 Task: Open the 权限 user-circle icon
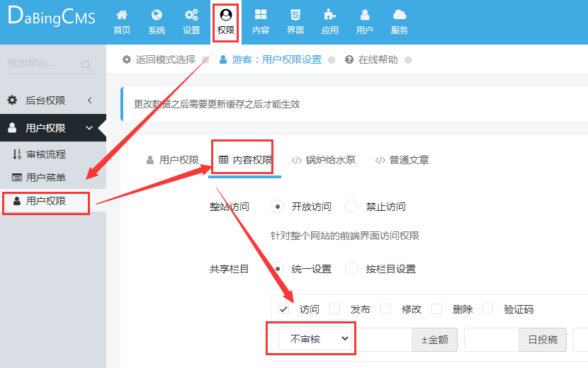[x=226, y=15]
